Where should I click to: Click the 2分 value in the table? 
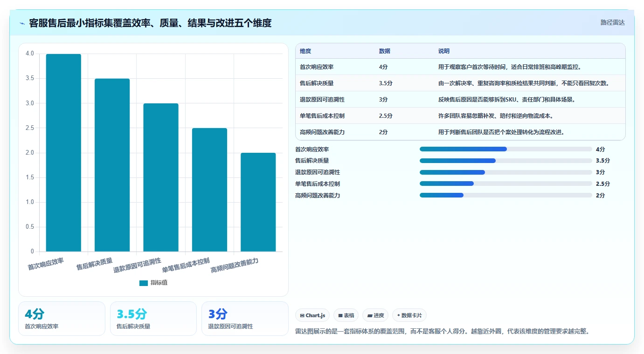383,132
